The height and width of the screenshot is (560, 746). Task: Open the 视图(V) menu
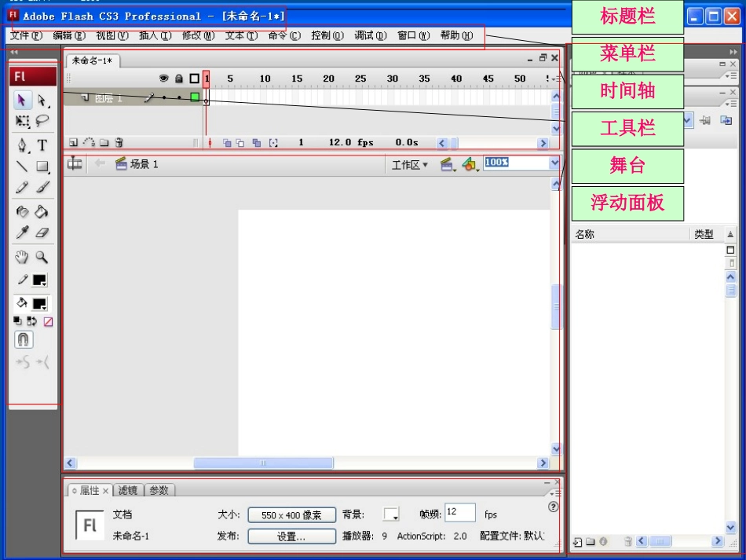tap(112, 35)
